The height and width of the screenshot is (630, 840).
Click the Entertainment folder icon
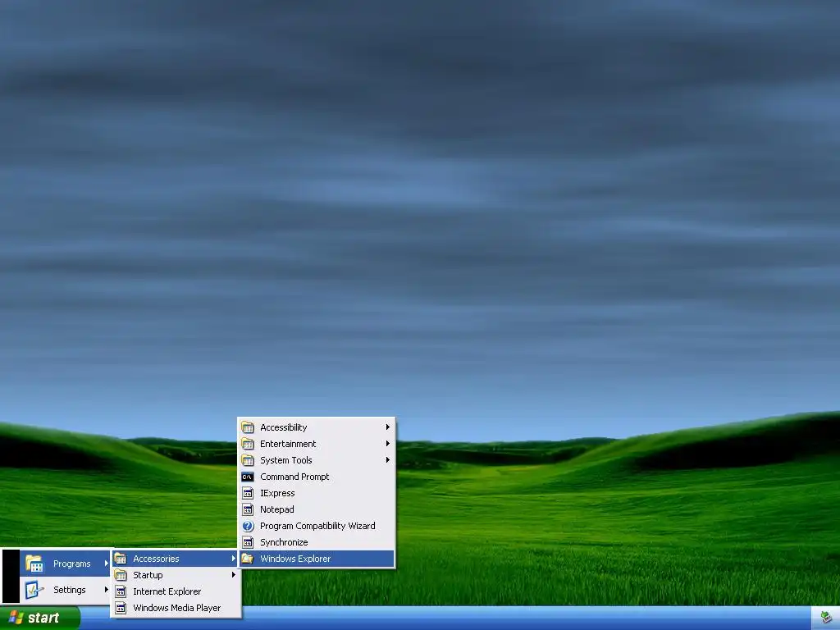(x=248, y=444)
